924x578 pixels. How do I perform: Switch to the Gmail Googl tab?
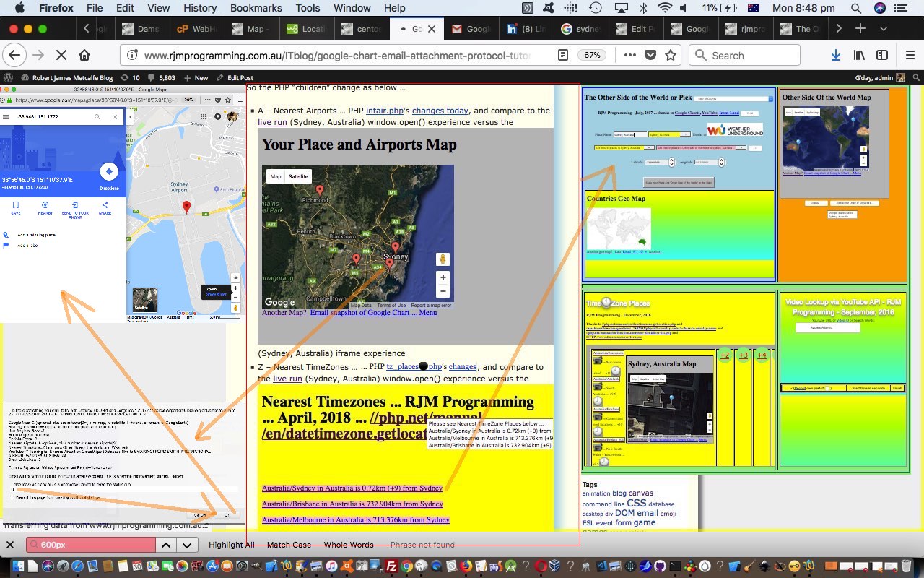(471, 29)
